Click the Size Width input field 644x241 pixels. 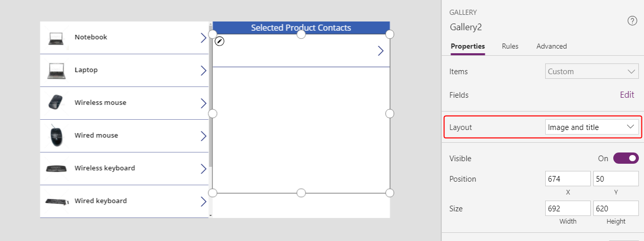point(568,209)
